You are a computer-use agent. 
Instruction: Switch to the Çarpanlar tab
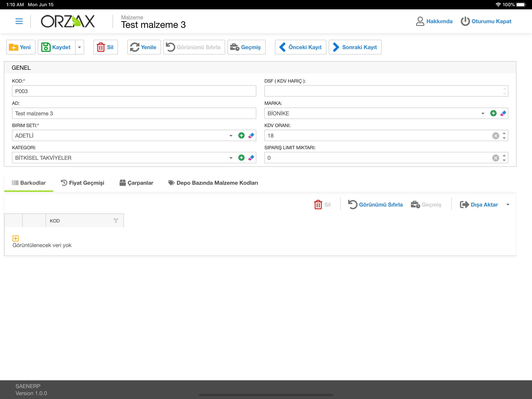coord(136,183)
